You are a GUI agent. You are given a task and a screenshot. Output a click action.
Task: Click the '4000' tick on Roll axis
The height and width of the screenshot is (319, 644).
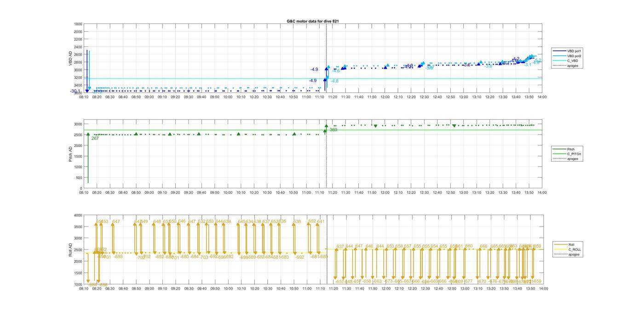78,215
